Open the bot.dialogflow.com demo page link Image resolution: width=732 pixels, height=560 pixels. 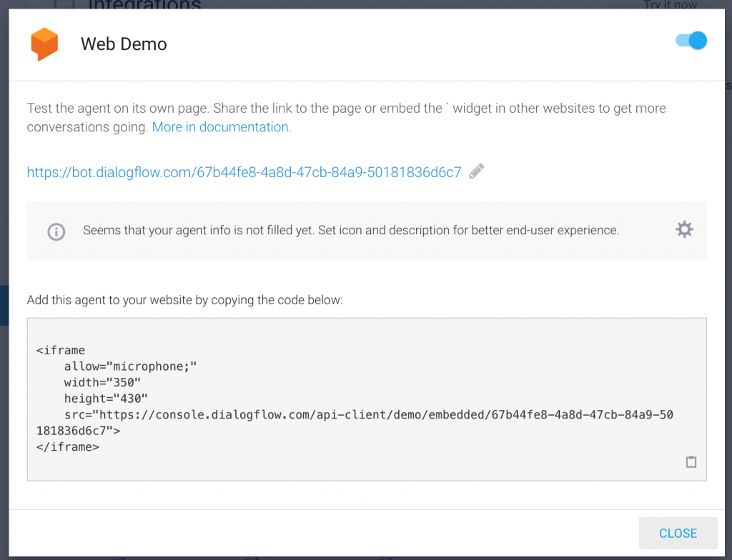click(244, 172)
